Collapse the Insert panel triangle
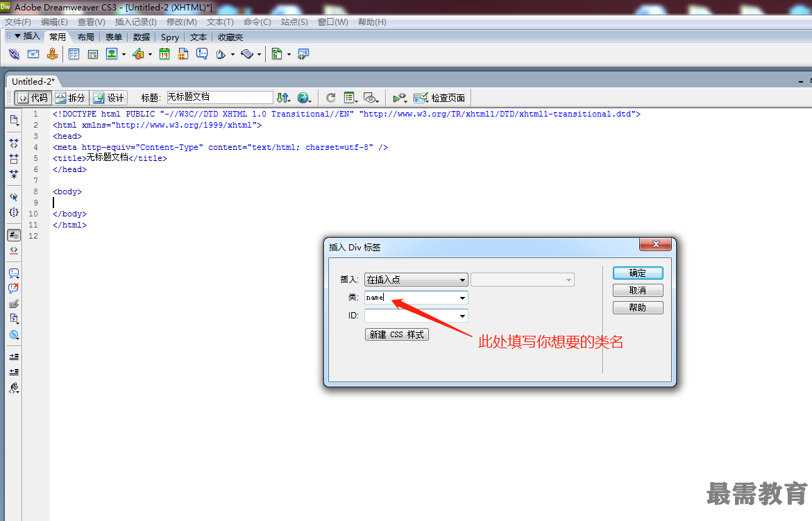Image resolution: width=812 pixels, height=521 pixels. coord(17,36)
